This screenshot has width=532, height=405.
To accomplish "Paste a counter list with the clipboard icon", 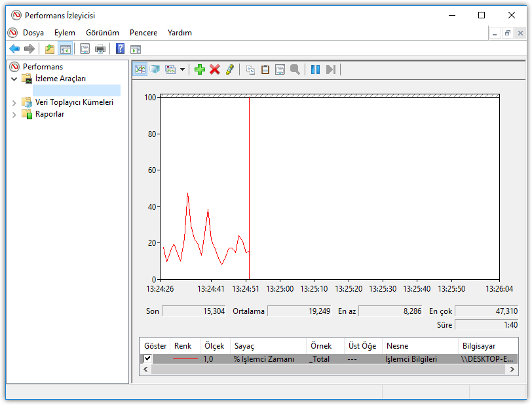I will (x=265, y=69).
